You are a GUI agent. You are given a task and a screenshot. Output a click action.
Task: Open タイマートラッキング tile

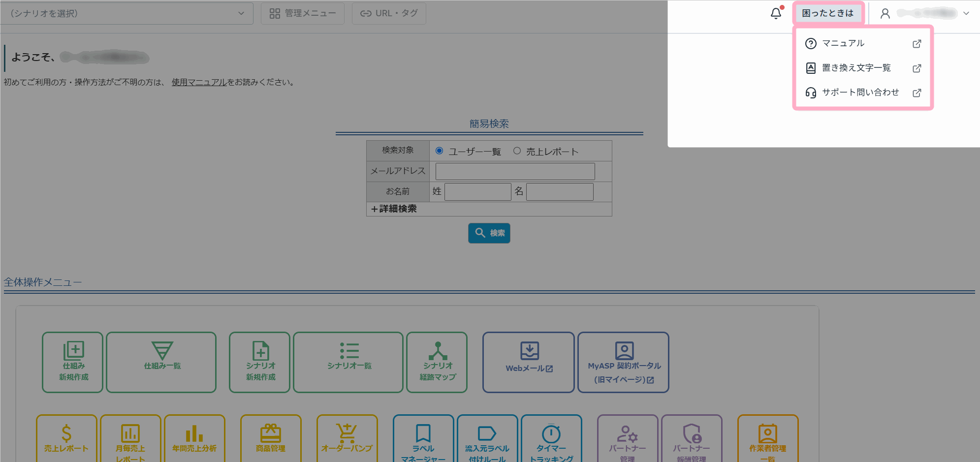click(551, 438)
